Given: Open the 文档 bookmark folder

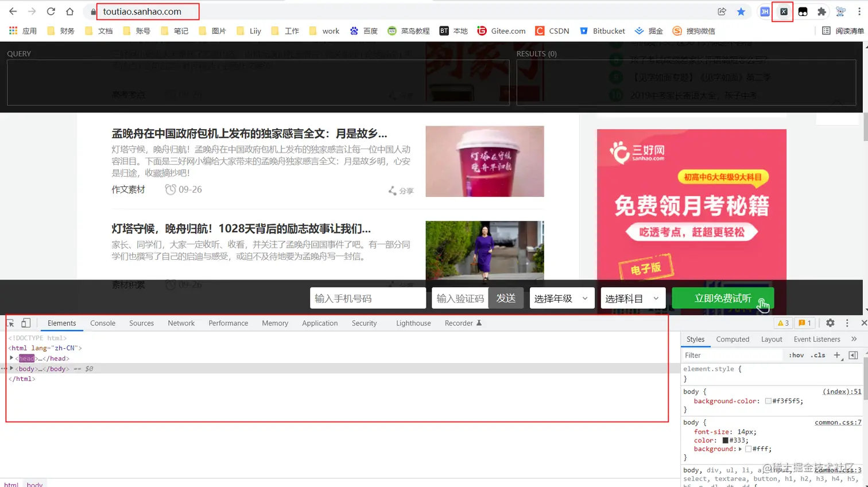Looking at the screenshot, I should [x=99, y=31].
